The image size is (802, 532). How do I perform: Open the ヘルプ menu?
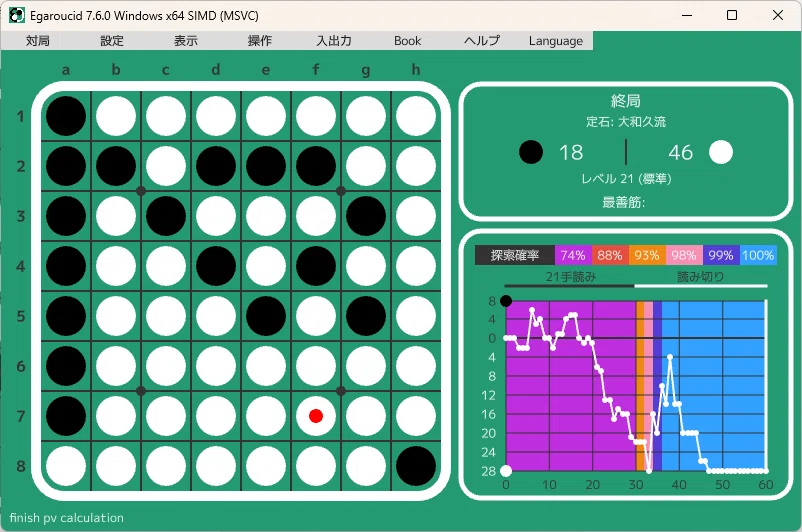tap(482, 41)
